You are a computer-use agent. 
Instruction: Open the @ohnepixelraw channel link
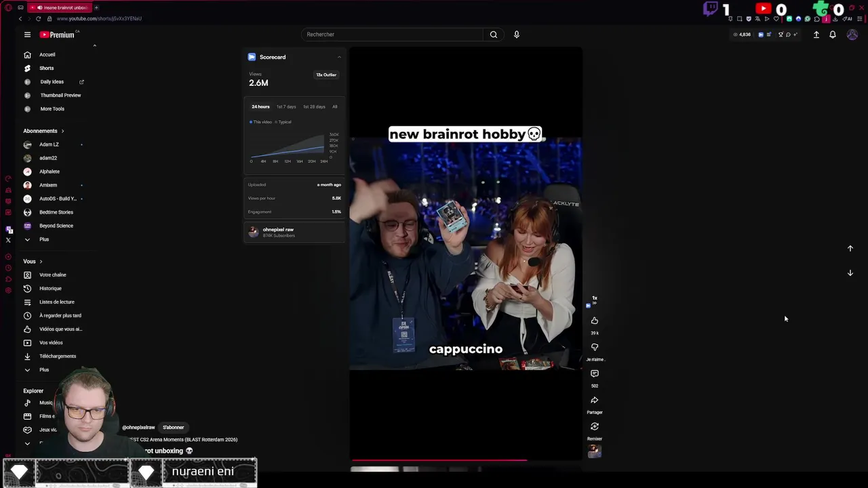tap(139, 428)
